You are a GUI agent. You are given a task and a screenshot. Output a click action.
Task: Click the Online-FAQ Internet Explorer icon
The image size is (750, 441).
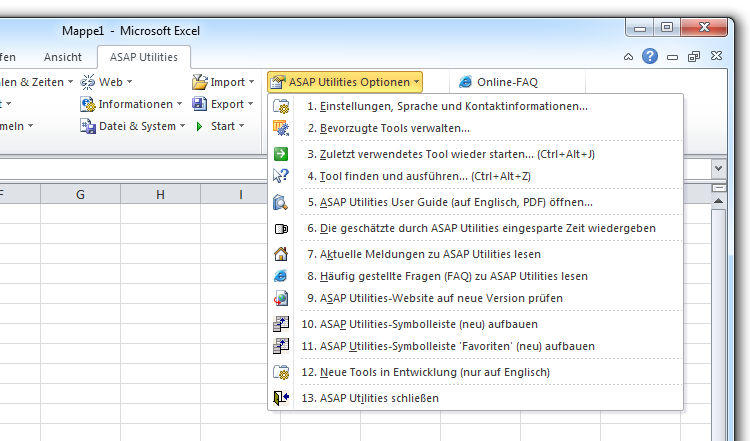[x=465, y=82]
